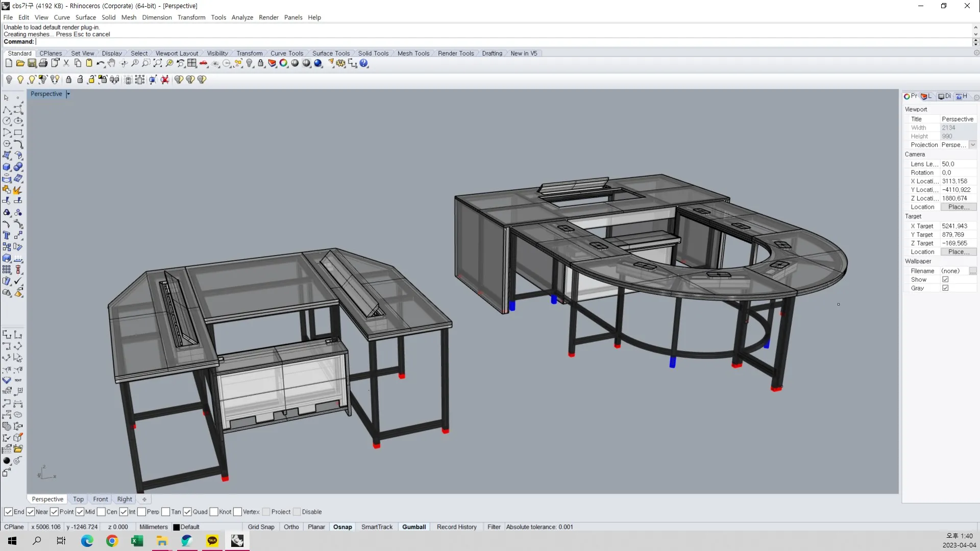
Task: Open the Perspective viewport title dropdown arrow
Action: [68, 94]
